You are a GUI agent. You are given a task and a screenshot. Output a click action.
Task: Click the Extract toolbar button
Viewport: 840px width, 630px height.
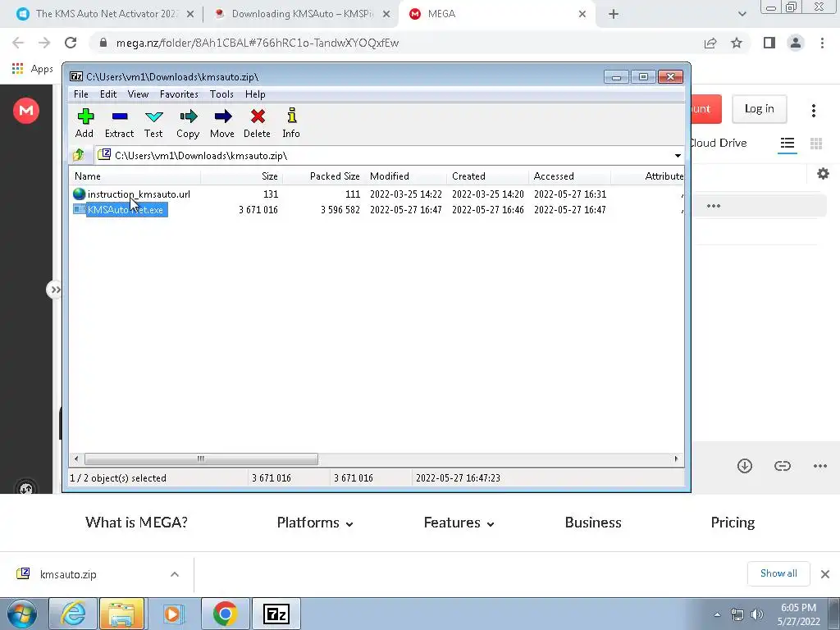[119, 123]
